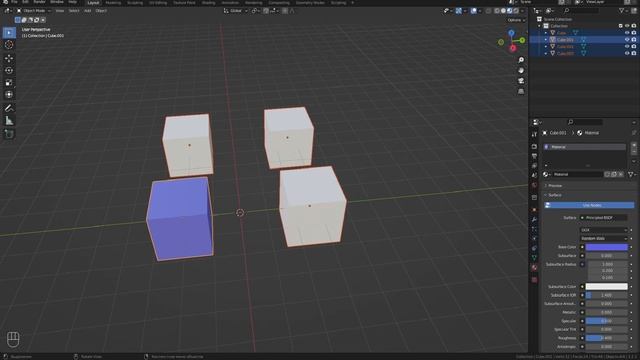Image resolution: width=640 pixels, height=360 pixels.
Task: Select the Rotate tool
Action: (9, 70)
